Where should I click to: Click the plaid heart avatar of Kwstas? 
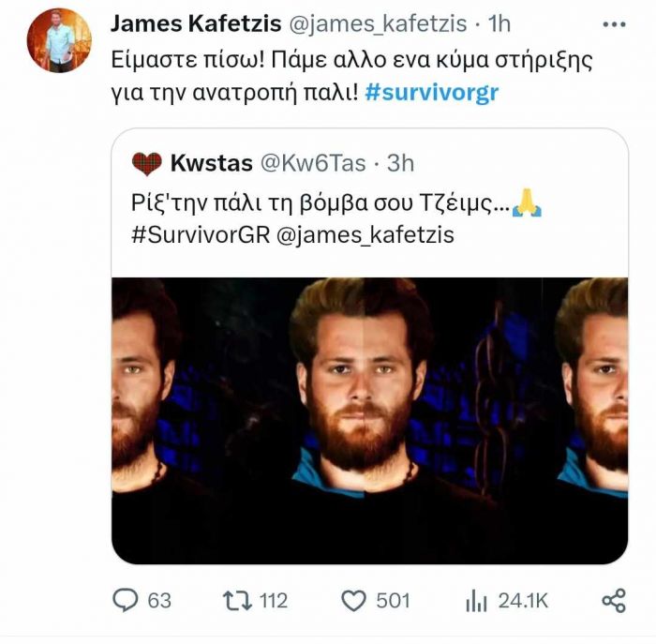[147, 164]
